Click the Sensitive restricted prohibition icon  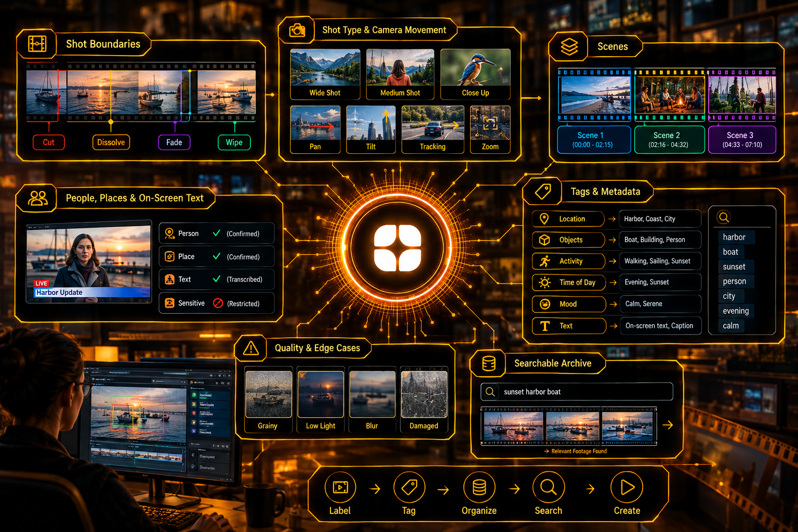218,303
